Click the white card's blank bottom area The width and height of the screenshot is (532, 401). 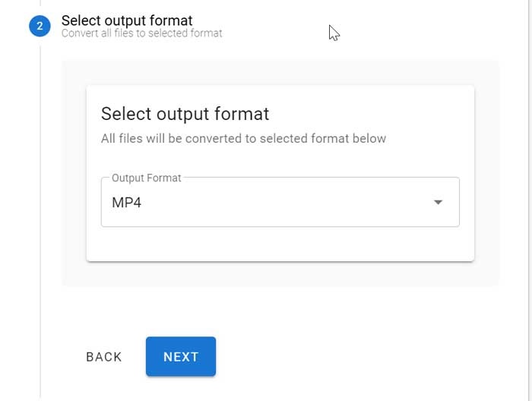280,245
